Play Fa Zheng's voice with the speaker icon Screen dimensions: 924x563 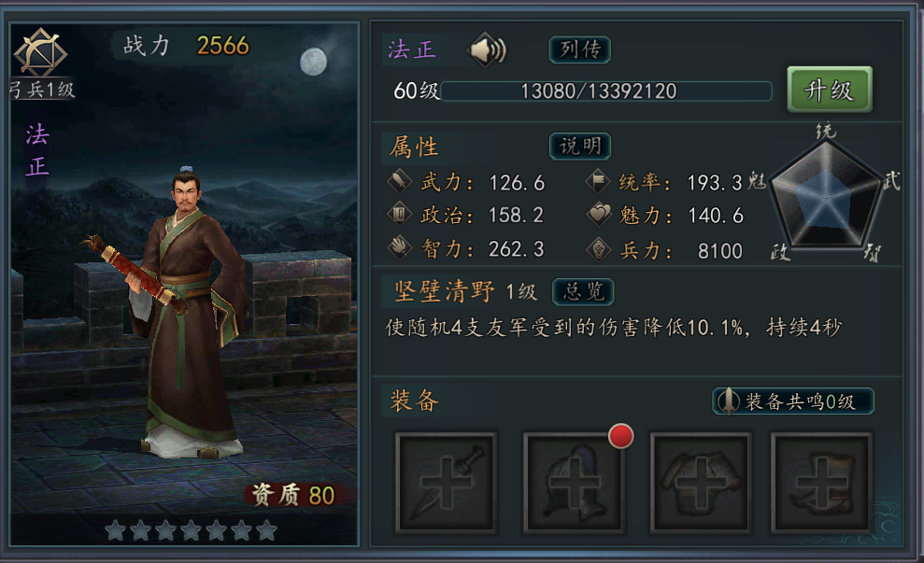click(x=487, y=50)
